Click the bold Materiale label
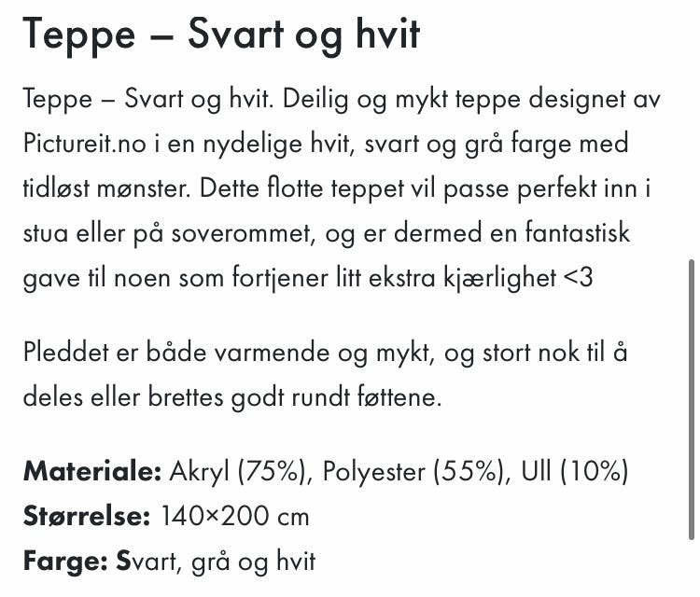Image resolution: width=700 pixels, height=597 pixels. click(x=92, y=471)
